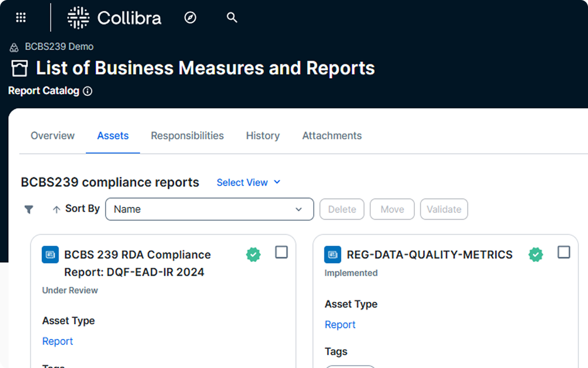Open the filter funnel icon
Screen dimensions: 588x368
29,209
